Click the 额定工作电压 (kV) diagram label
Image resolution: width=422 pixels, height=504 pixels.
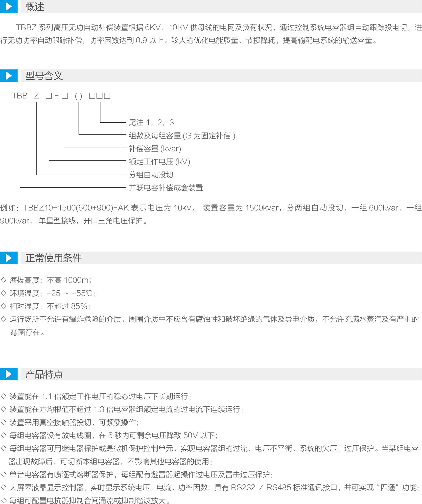pos(159,162)
